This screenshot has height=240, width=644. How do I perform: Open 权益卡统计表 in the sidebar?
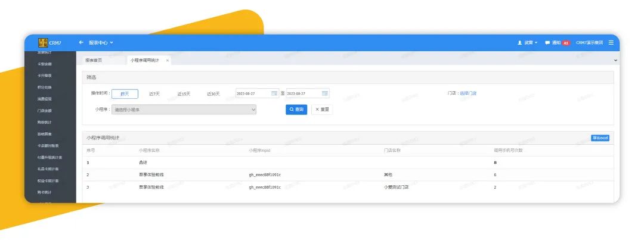tap(48, 181)
